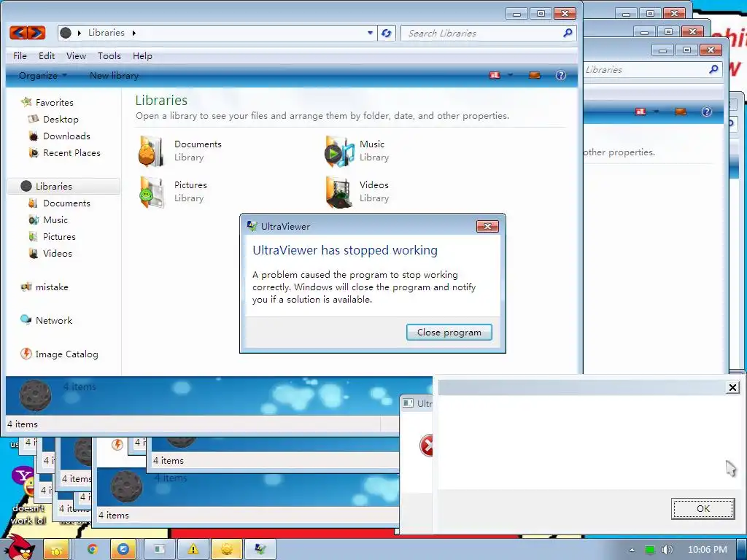
Task: Close the blank dialog with its X
Action: point(732,388)
